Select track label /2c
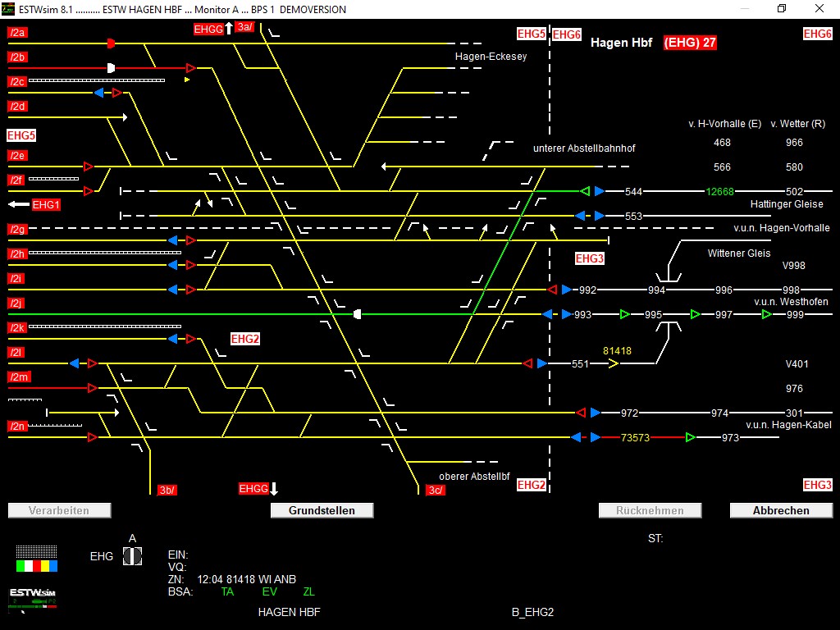This screenshot has width=840, height=630. (x=18, y=82)
